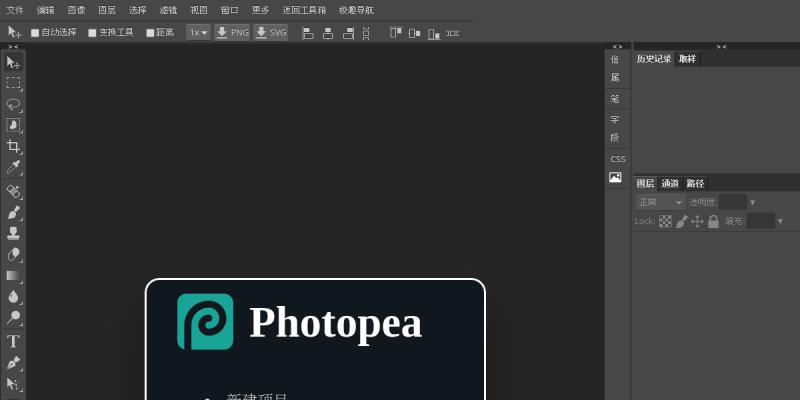800x400 pixels.
Task: Collapse the left toolbar with >< arrows
Action: click(x=13, y=46)
